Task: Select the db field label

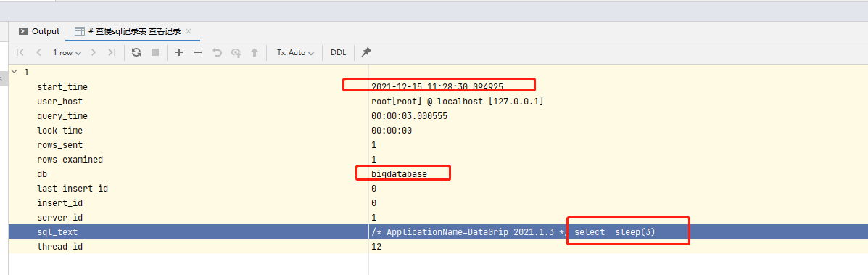Action: (42, 173)
